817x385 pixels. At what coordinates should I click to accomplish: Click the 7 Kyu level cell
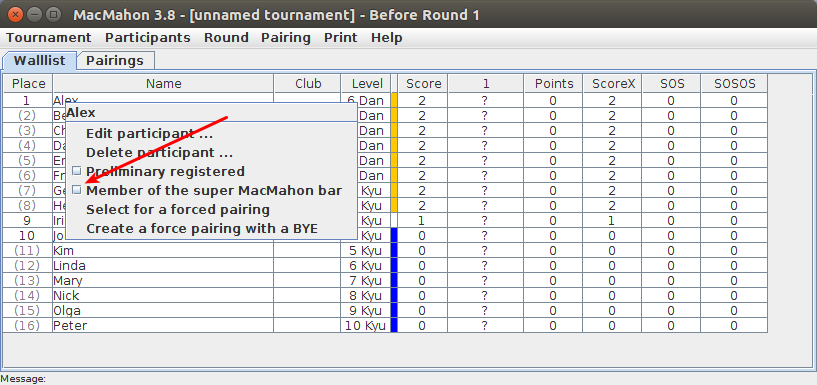pos(366,281)
